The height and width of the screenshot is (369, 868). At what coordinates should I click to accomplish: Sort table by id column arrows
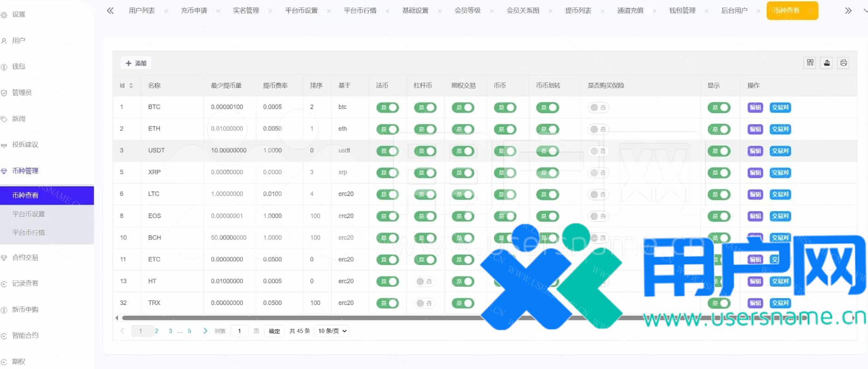tap(131, 86)
